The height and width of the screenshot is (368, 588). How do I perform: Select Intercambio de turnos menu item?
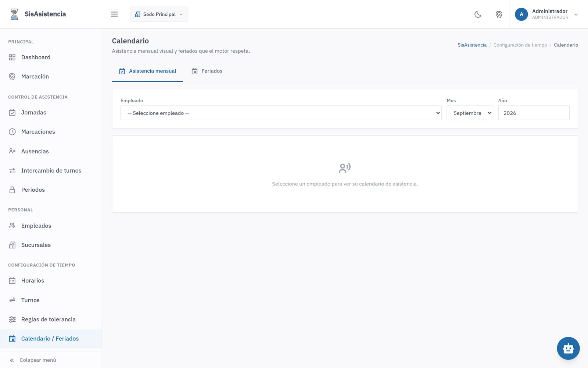tap(51, 170)
